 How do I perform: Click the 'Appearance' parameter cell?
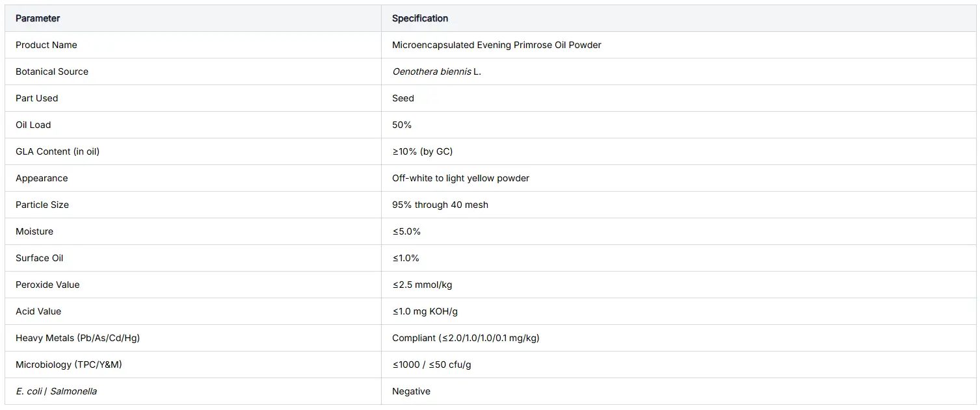193,178
